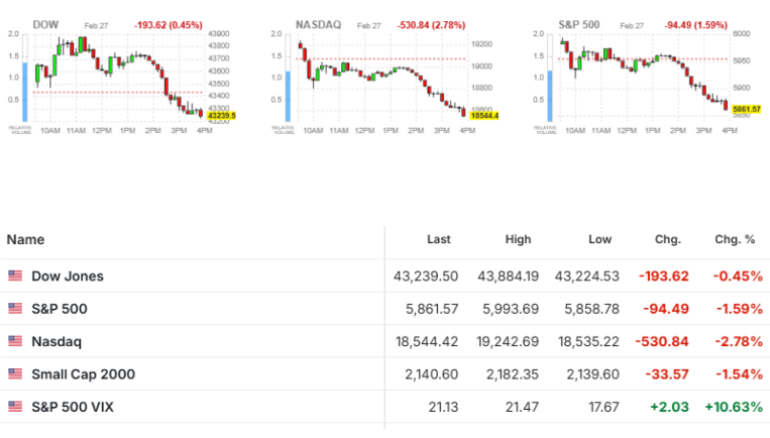
Task: Sort table by Chg. % column header
Action: point(735,239)
